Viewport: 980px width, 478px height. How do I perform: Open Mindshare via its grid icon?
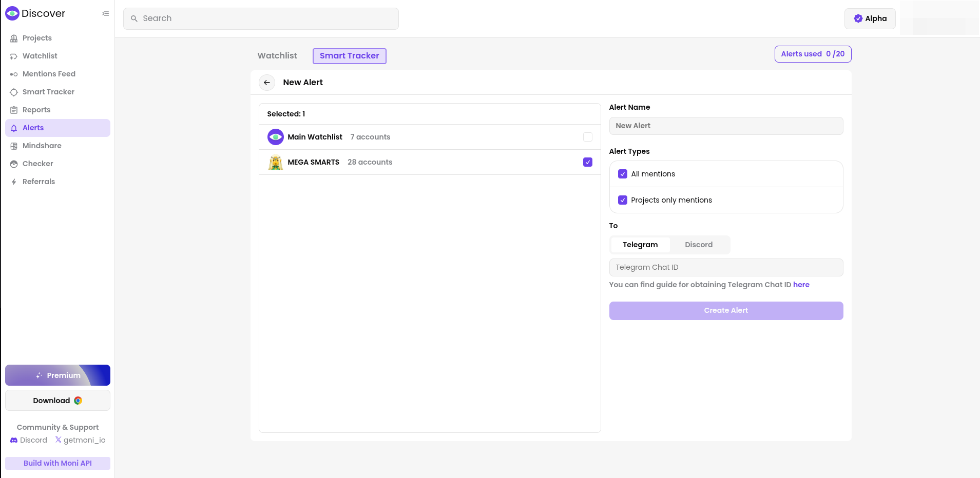(14, 146)
